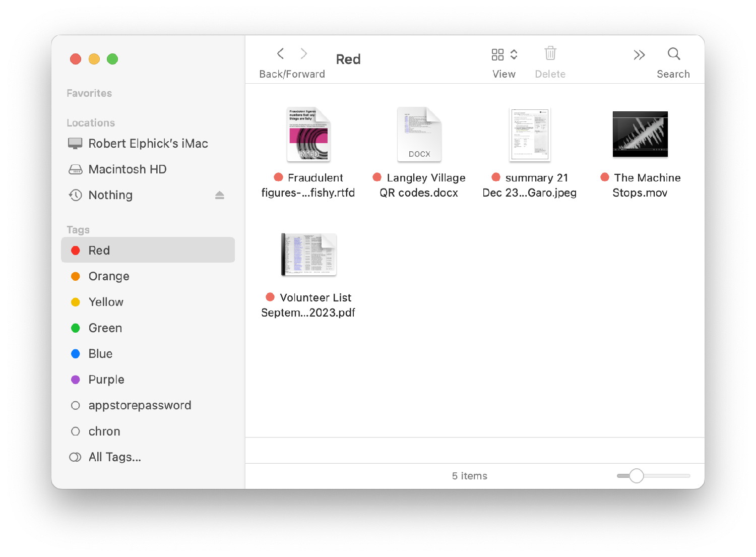The height and width of the screenshot is (557, 756).
Task: Open the View mode up-down arrows
Action: click(x=514, y=54)
